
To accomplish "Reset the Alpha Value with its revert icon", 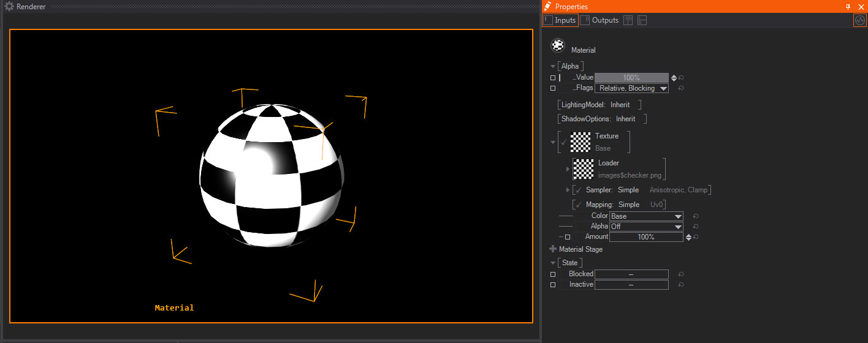I will coord(681,78).
